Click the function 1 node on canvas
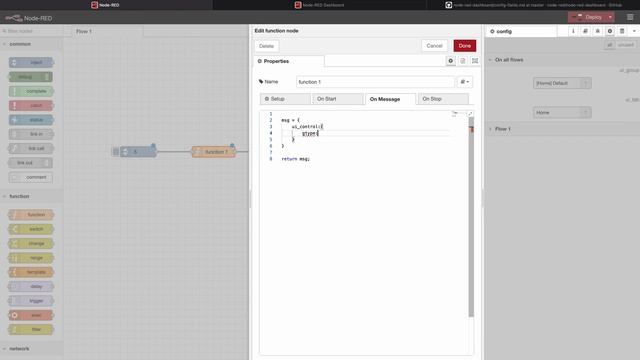 214,152
